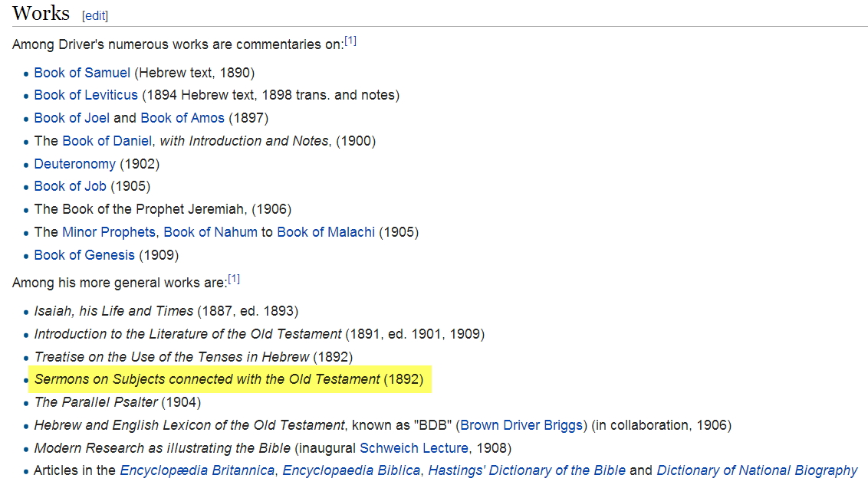Viewport: 868px width, 488px height.
Task: Click 'Treatise on the Use of the Tenses in Hebrew'
Action: pyautogui.click(x=172, y=357)
